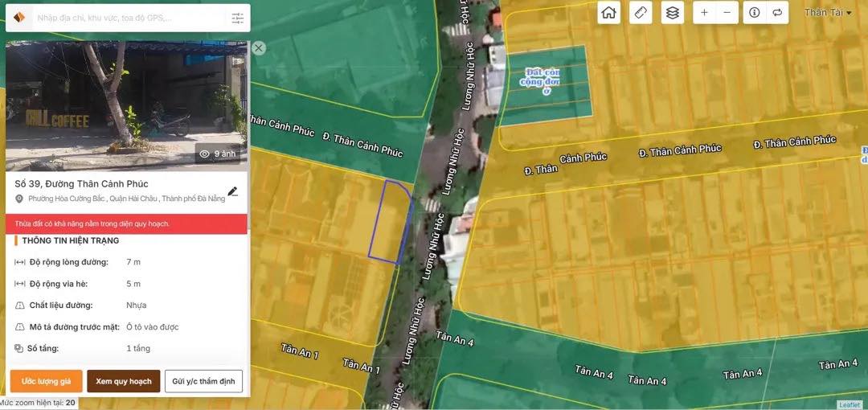Click the orange logo in search bar
The width and height of the screenshot is (868, 410).
tap(19, 18)
